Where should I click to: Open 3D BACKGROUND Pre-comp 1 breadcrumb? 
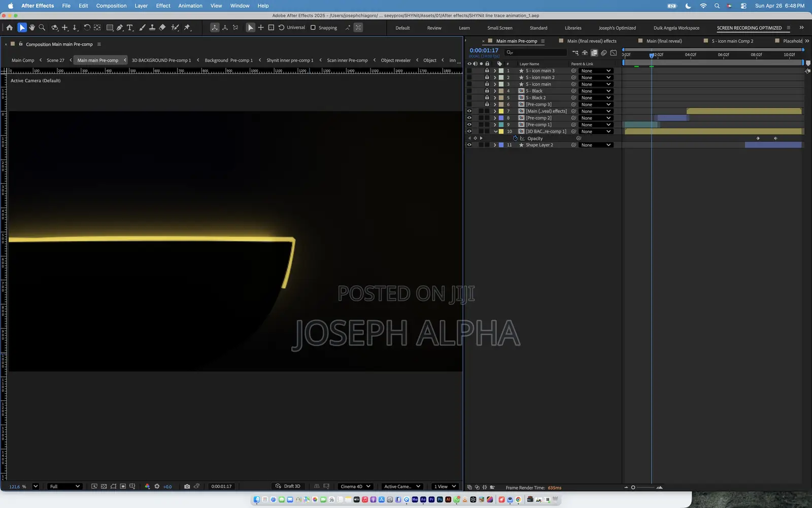(161, 60)
